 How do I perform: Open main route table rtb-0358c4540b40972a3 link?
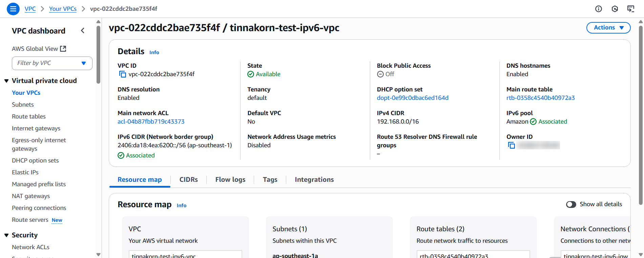[540, 98]
